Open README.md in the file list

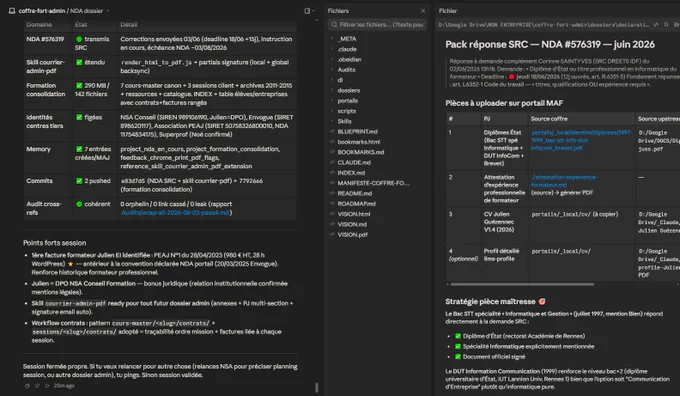tap(355, 193)
